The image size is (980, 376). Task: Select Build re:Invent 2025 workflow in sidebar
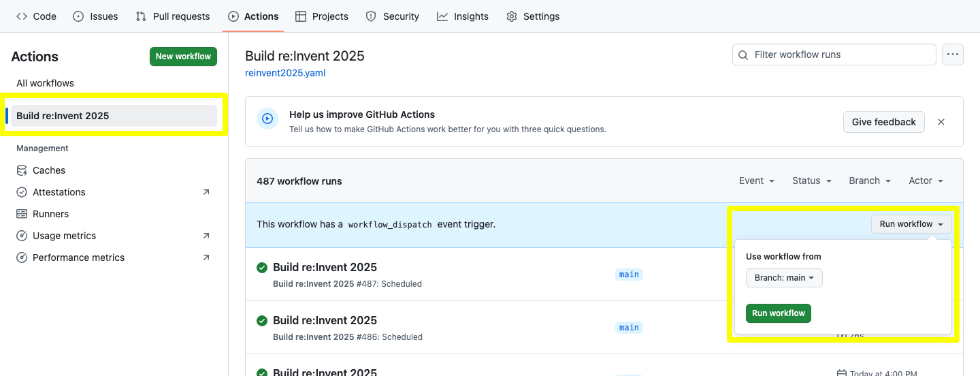[114, 116]
